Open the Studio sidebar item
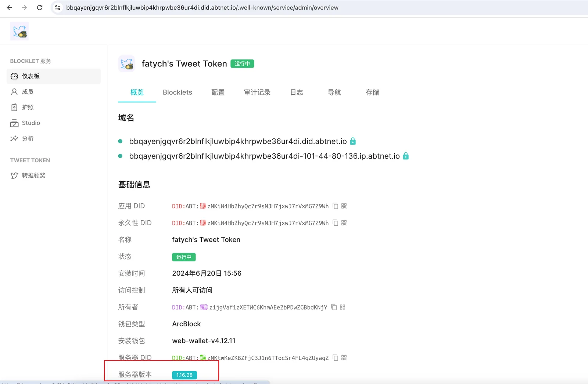The height and width of the screenshot is (384, 588). click(54, 123)
